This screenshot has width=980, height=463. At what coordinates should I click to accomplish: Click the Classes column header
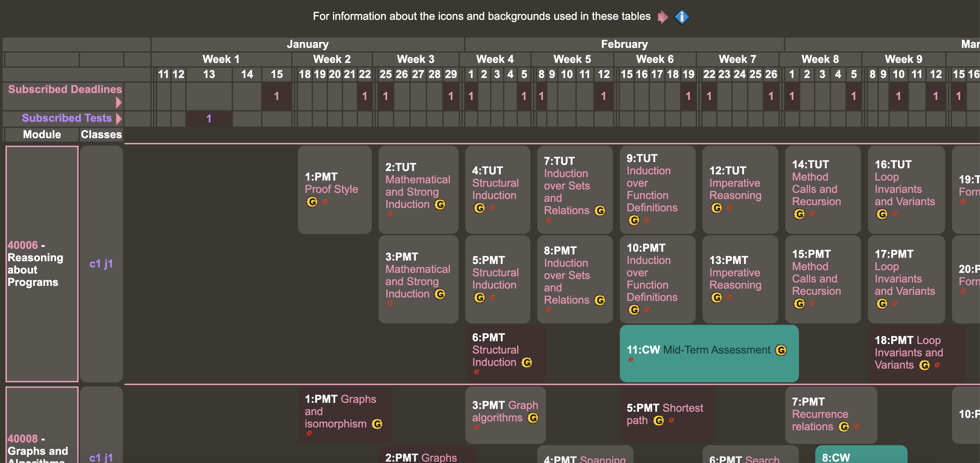(x=101, y=134)
